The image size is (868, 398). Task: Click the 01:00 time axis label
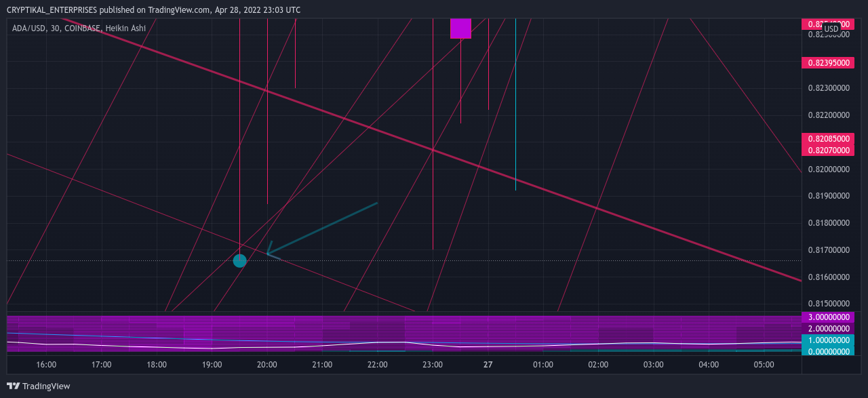pyautogui.click(x=543, y=365)
